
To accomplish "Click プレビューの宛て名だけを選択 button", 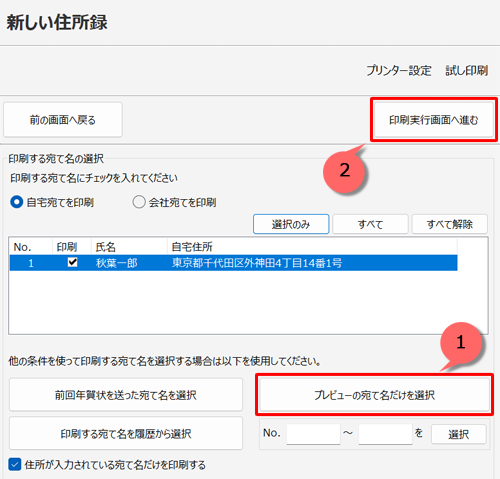I will click(x=374, y=395).
